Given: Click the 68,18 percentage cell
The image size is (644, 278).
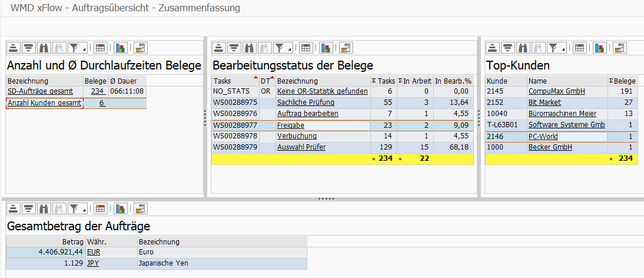Looking at the screenshot, I should [453, 147].
